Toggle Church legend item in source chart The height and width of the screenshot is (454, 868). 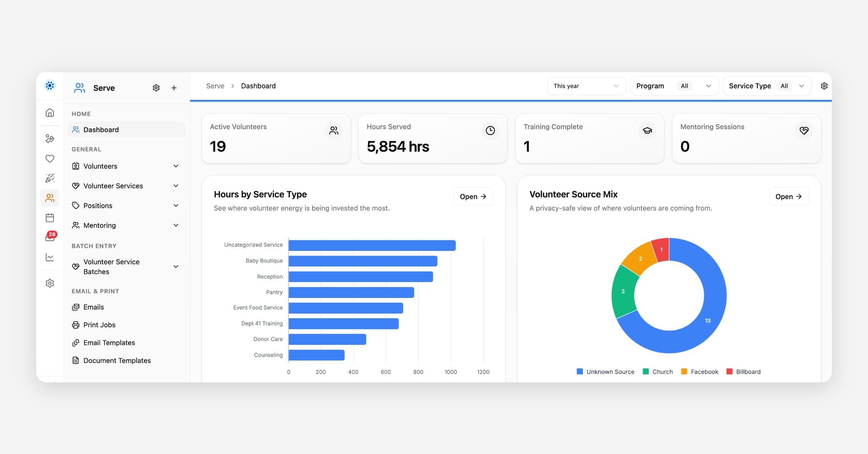point(658,372)
